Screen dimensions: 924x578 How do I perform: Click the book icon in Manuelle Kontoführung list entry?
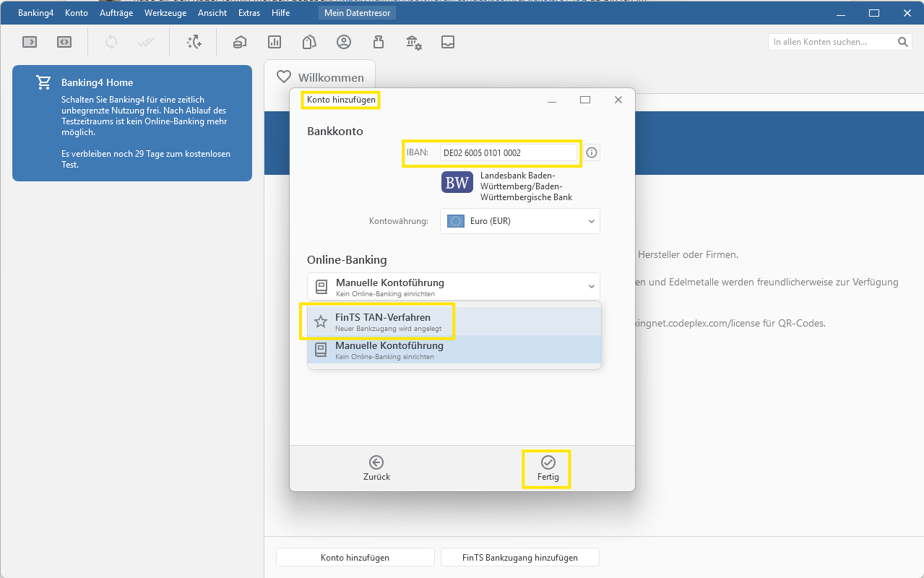321,350
